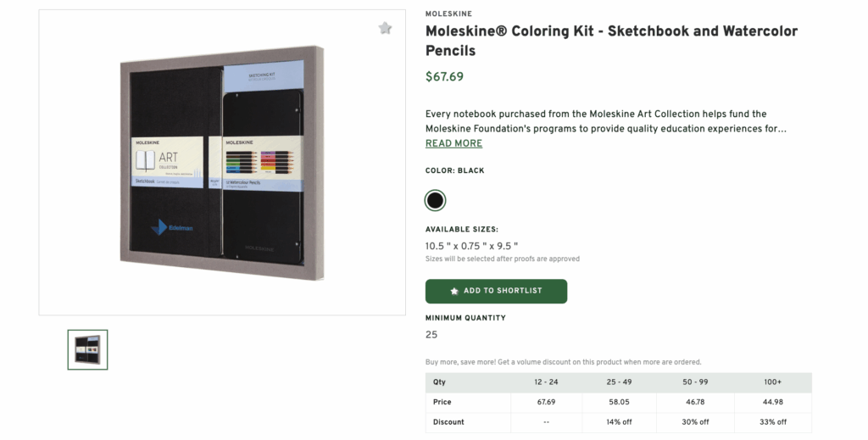The width and height of the screenshot is (868, 440).
Task: Select the 10.5 x 0.75 x 9.5 size
Action: 471,247
